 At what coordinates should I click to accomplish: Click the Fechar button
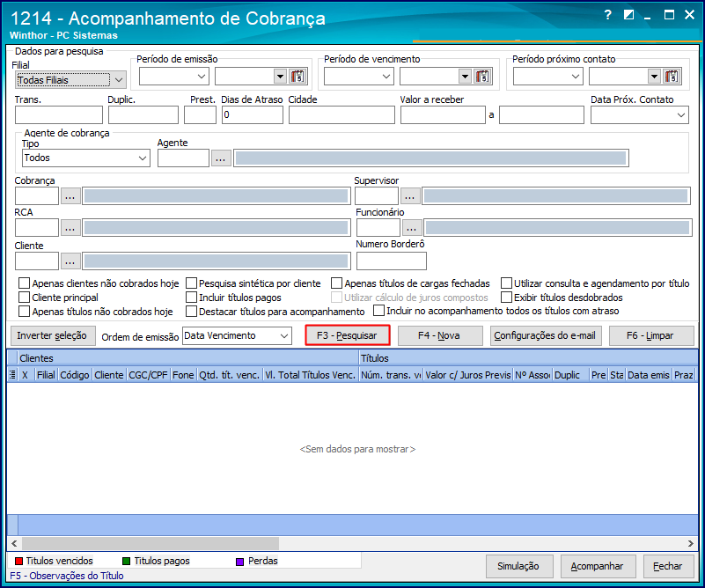[668, 566]
